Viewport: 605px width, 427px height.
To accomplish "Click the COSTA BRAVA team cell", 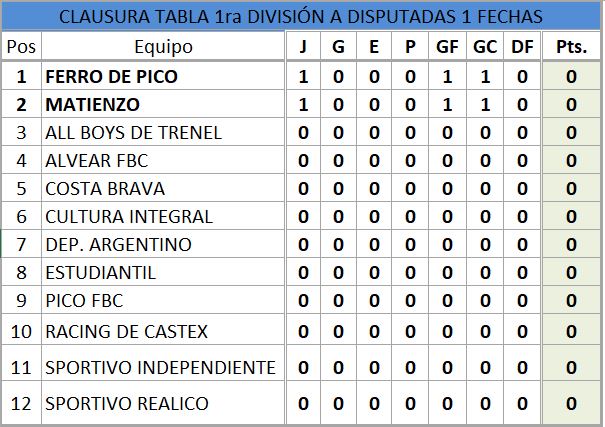I will pos(105,188).
